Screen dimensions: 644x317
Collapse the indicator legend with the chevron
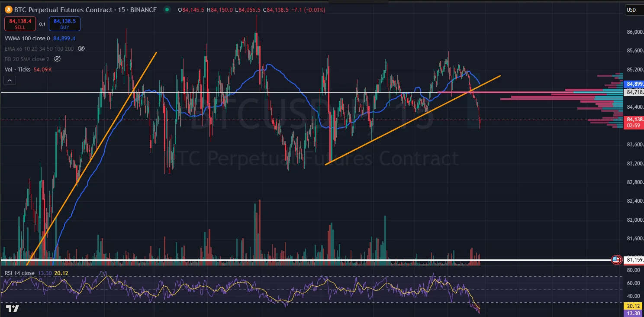10,80
